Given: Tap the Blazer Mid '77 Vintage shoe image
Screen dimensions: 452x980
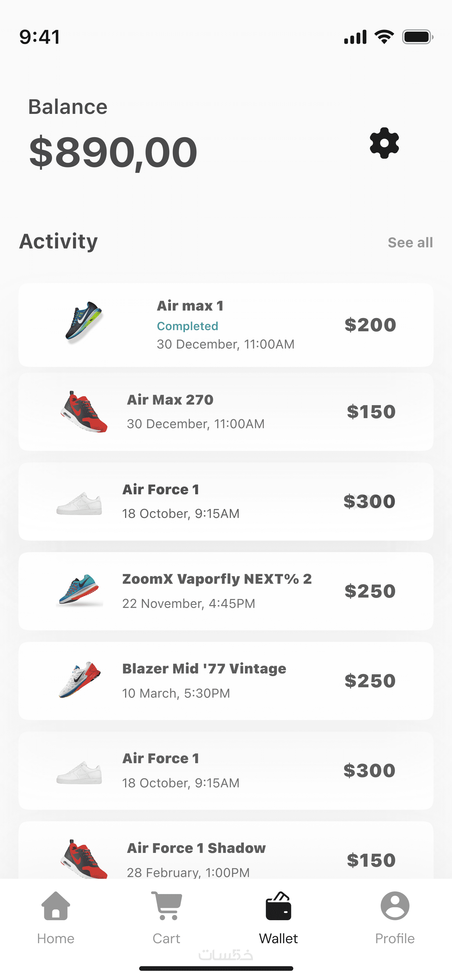Looking at the screenshot, I should 80,680.
